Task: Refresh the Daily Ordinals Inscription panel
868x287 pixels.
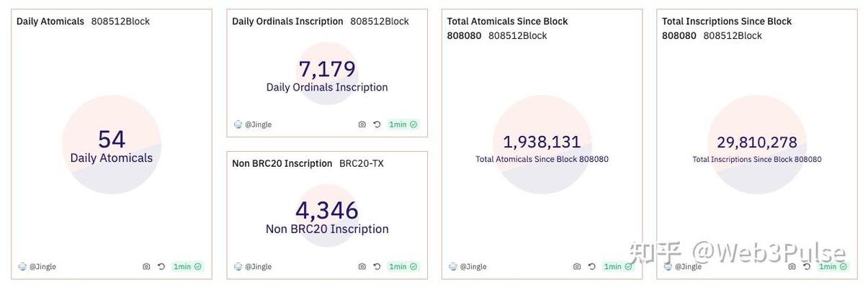Action: coord(376,124)
